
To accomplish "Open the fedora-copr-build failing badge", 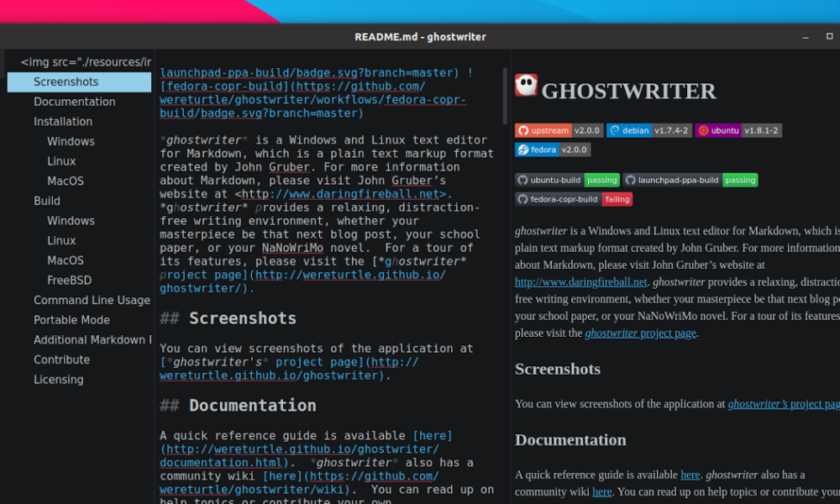I will 573,199.
